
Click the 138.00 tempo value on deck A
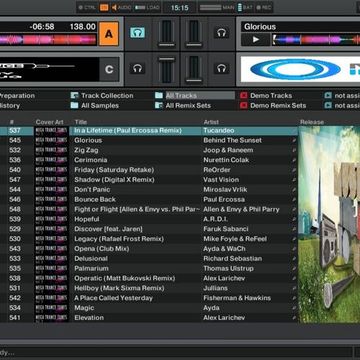tap(83, 27)
